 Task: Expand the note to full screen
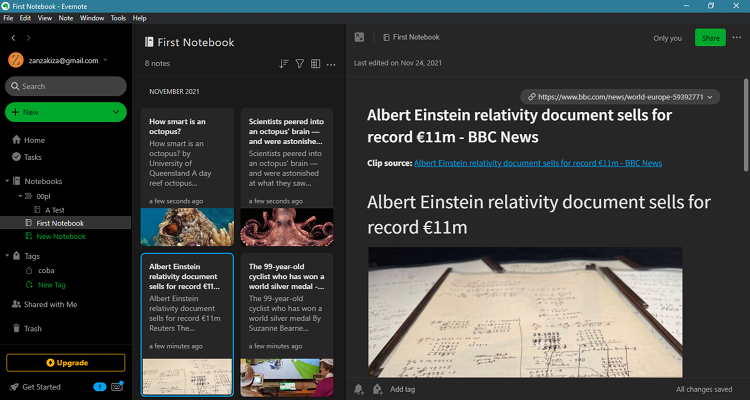tap(359, 37)
